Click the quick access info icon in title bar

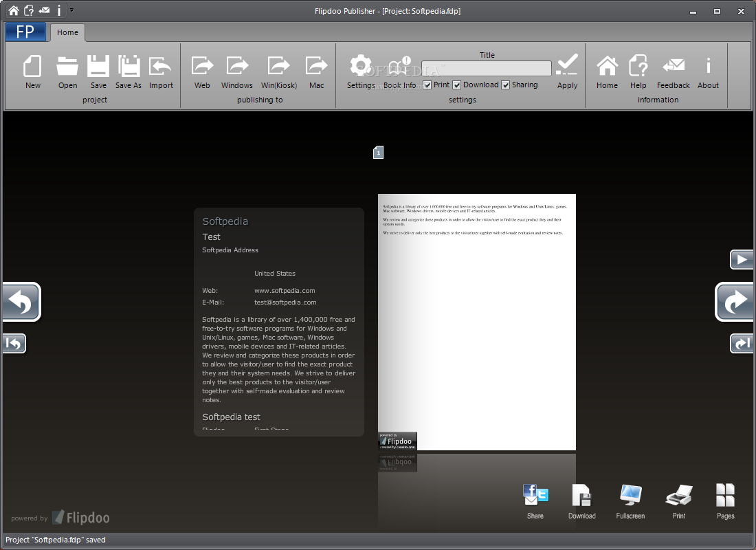tap(59, 10)
